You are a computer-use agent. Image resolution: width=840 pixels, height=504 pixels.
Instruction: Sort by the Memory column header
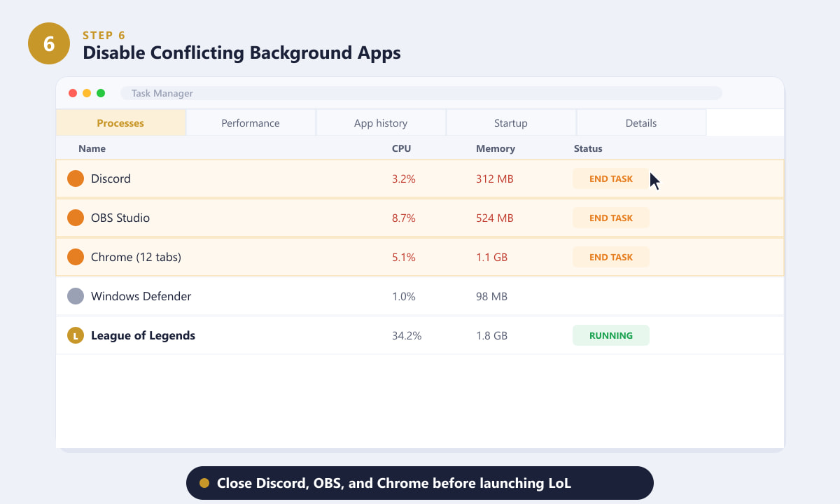tap(496, 148)
